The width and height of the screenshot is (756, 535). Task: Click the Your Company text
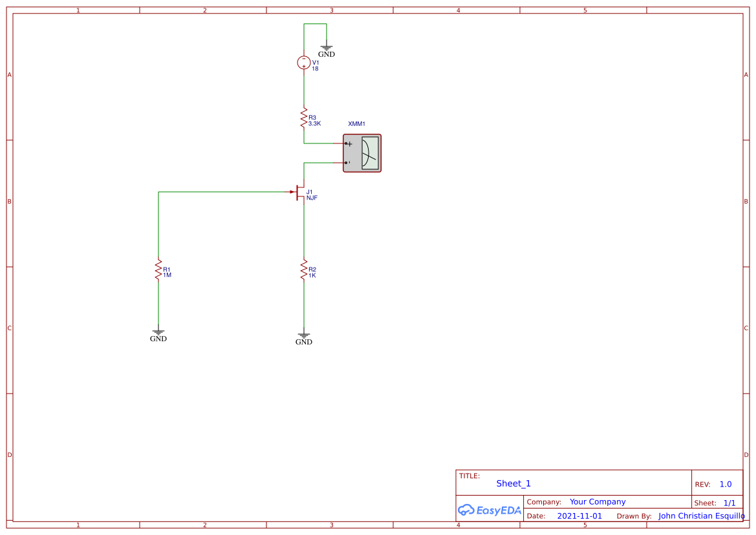pyautogui.click(x=598, y=502)
